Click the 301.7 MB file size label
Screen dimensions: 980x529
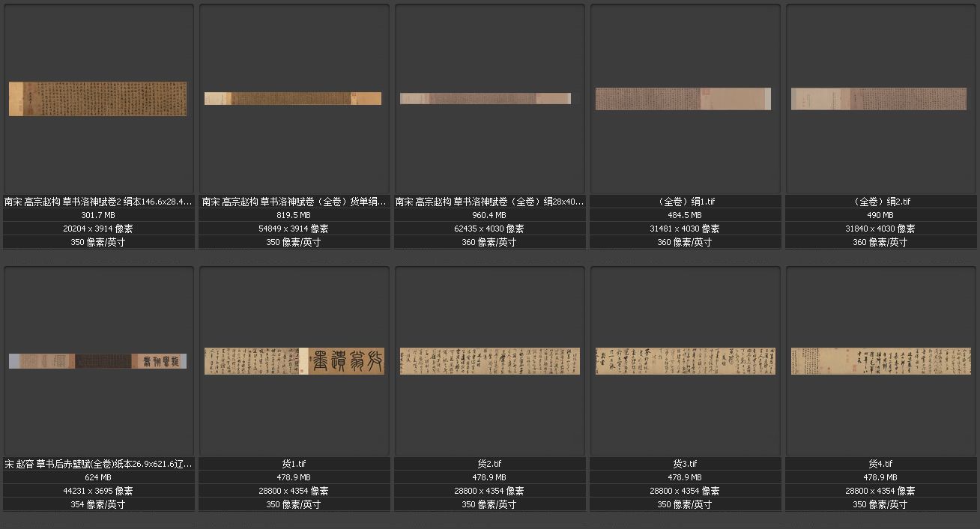[96, 215]
